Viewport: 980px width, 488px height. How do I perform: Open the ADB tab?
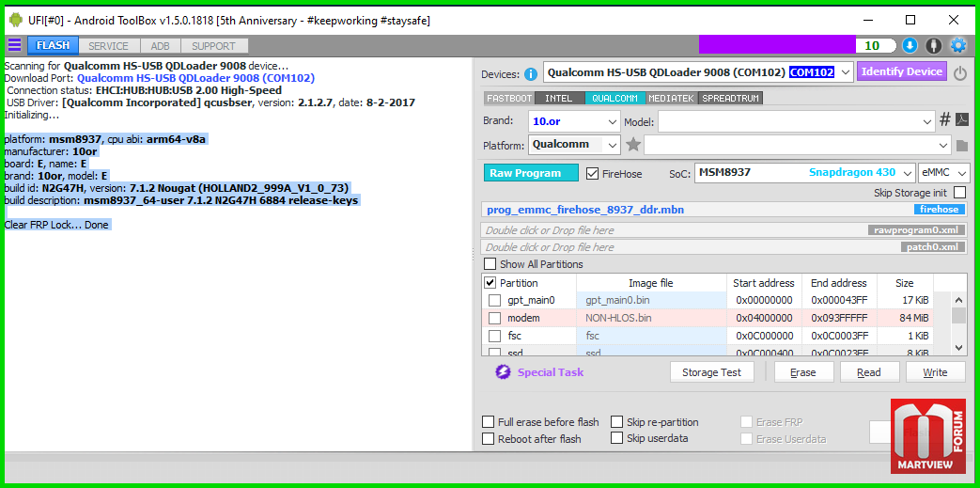pyautogui.click(x=160, y=46)
